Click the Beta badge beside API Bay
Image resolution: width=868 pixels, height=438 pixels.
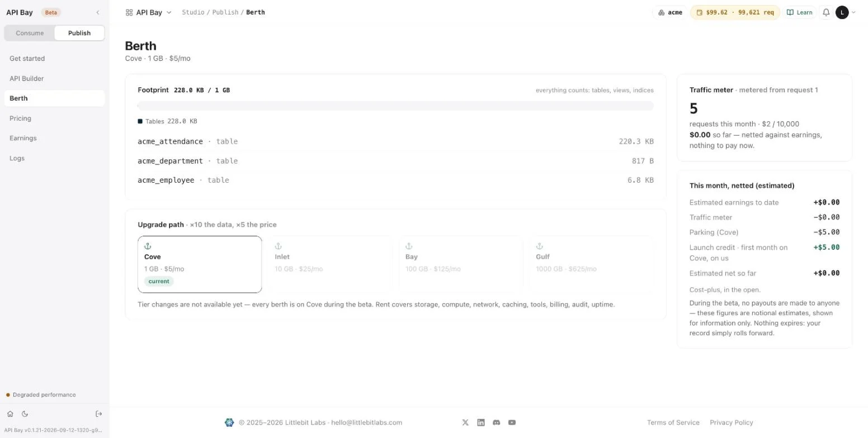point(51,12)
